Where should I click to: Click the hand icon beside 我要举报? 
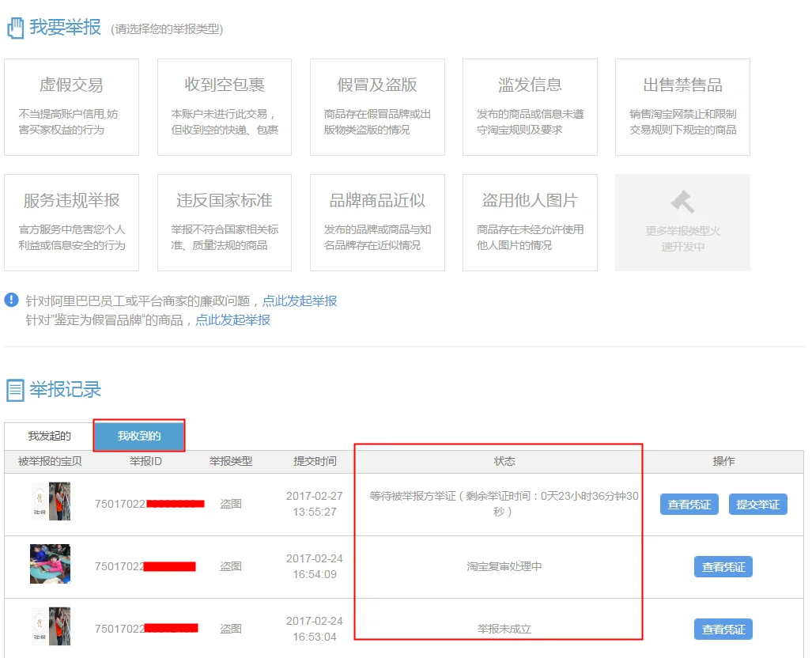pos(15,28)
